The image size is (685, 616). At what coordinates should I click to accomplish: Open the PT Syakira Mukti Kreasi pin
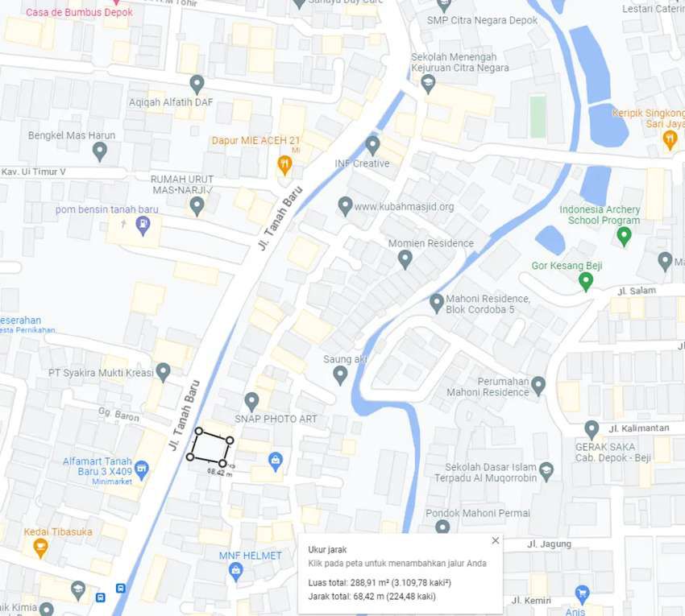click(x=163, y=372)
